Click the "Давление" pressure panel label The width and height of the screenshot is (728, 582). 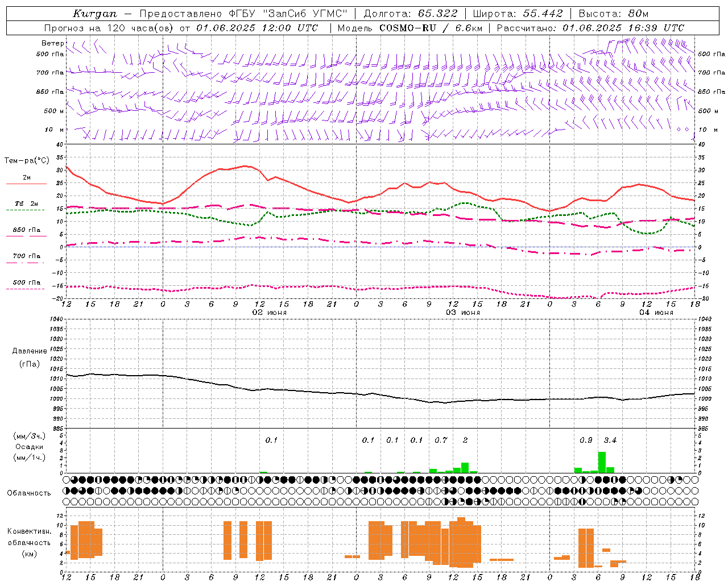pyautogui.click(x=30, y=351)
